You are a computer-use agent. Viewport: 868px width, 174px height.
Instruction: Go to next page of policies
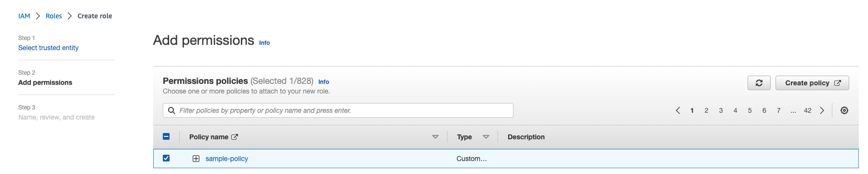pyautogui.click(x=822, y=110)
